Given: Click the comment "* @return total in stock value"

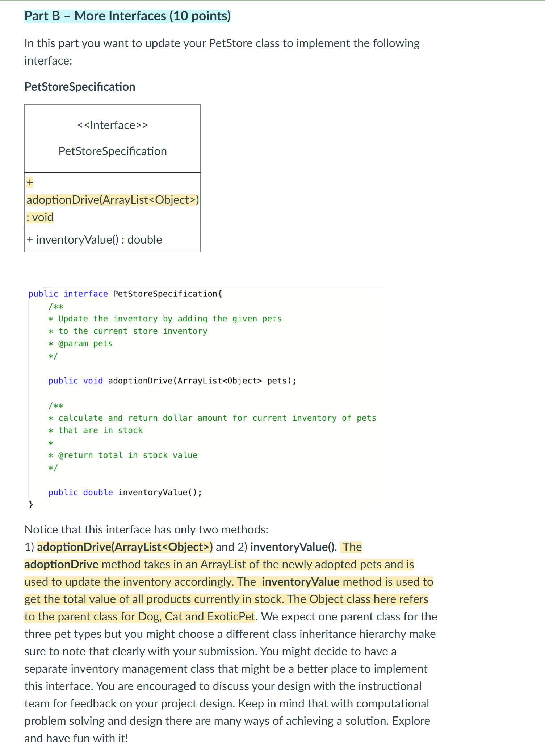Looking at the screenshot, I should (x=123, y=455).
